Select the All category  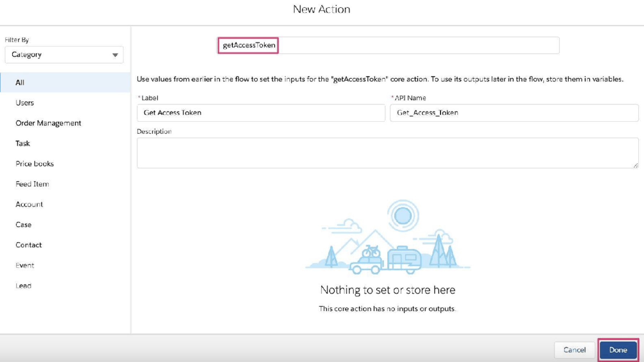65,82
